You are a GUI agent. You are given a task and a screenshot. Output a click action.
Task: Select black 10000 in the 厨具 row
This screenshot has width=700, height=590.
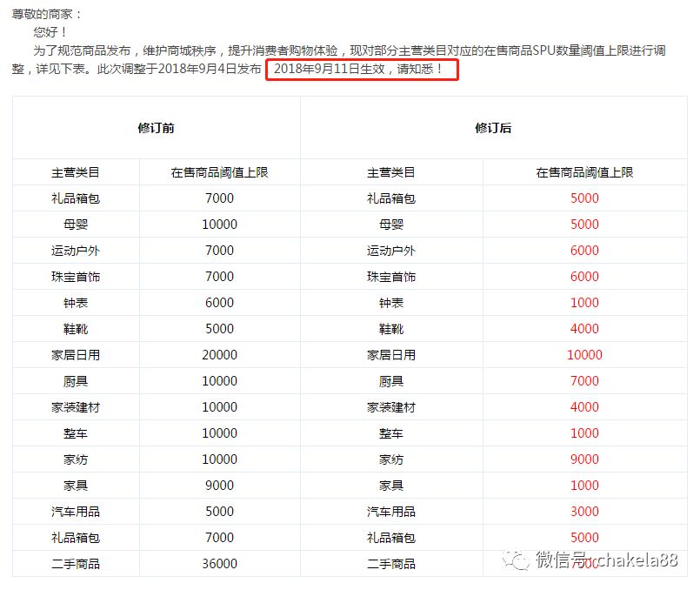[219, 381]
